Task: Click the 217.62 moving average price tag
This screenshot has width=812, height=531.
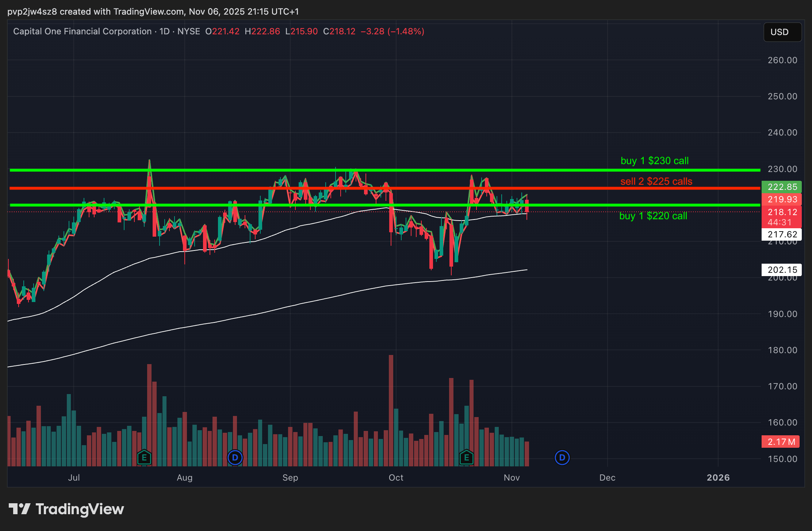Action: point(781,234)
